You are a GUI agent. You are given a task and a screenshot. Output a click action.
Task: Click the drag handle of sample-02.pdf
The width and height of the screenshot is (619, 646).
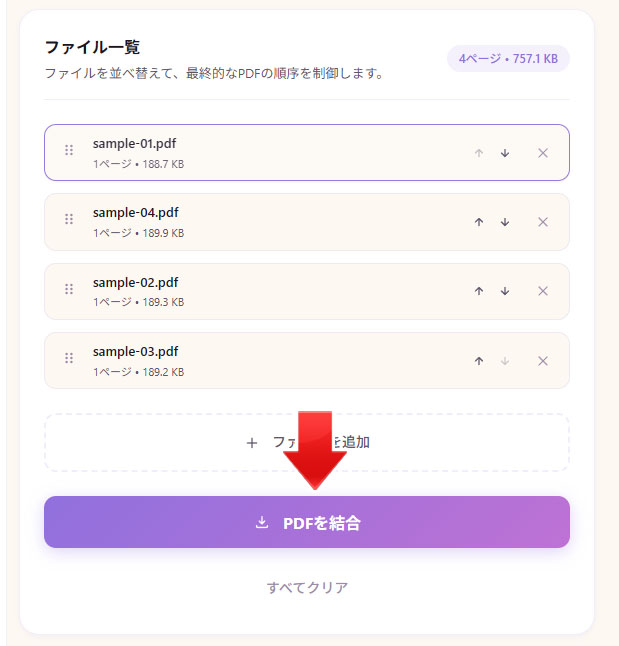coord(69,289)
